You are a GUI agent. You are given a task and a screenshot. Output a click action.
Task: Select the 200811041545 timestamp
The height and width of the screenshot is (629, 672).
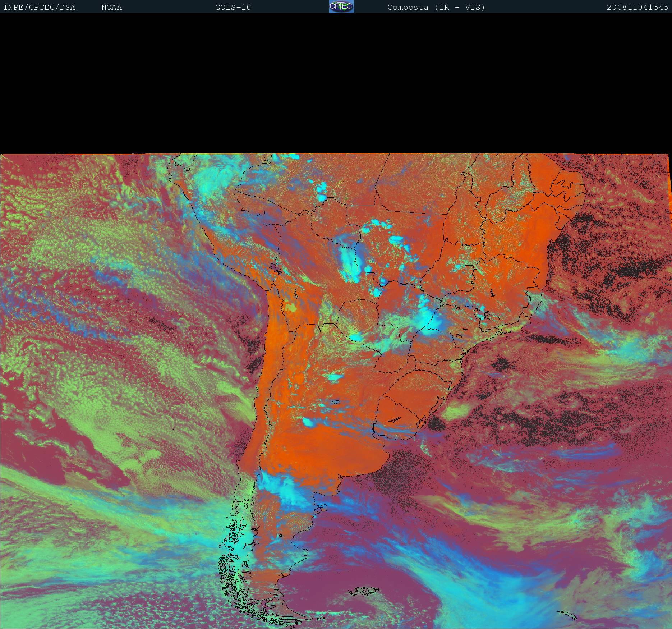(637, 7)
